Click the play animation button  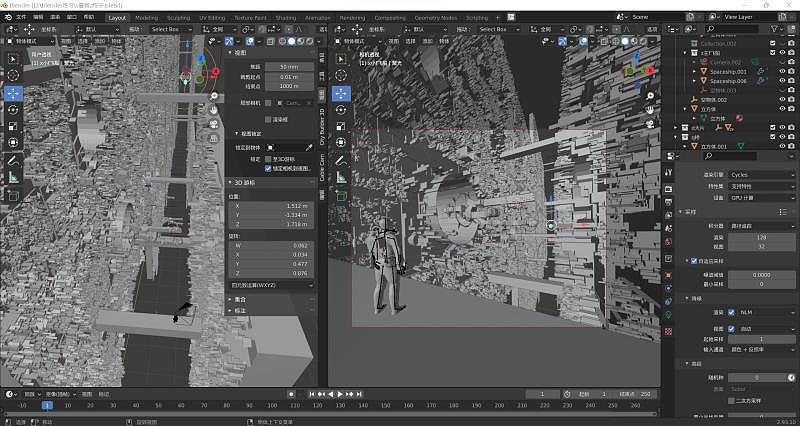tap(340, 394)
